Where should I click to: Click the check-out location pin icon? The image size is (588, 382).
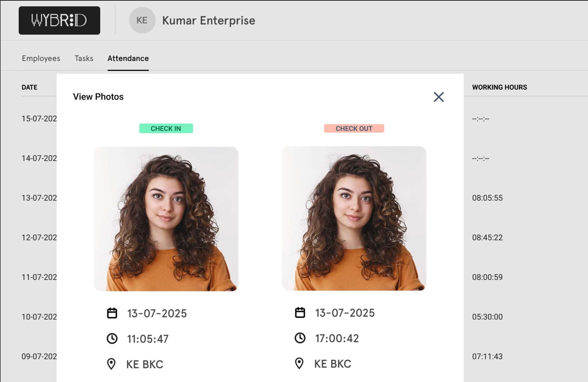pyautogui.click(x=299, y=363)
